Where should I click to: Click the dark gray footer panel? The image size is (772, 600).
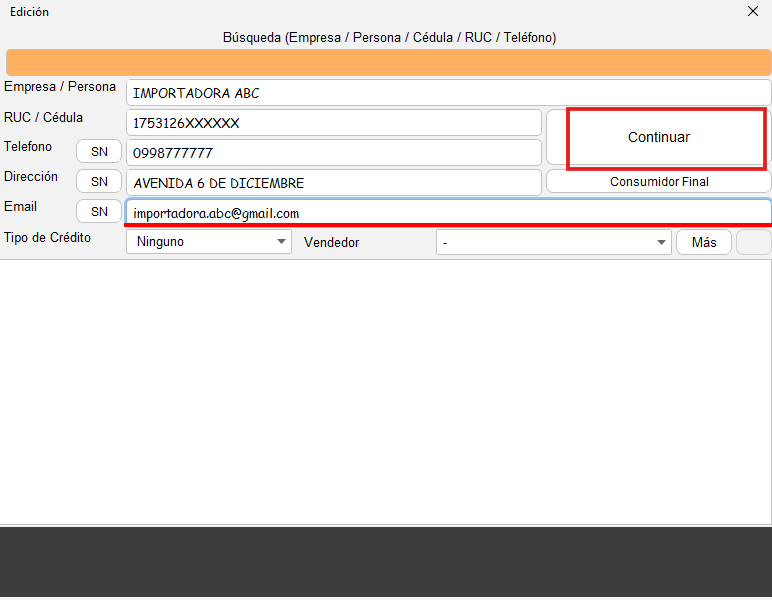pyautogui.click(x=386, y=560)
